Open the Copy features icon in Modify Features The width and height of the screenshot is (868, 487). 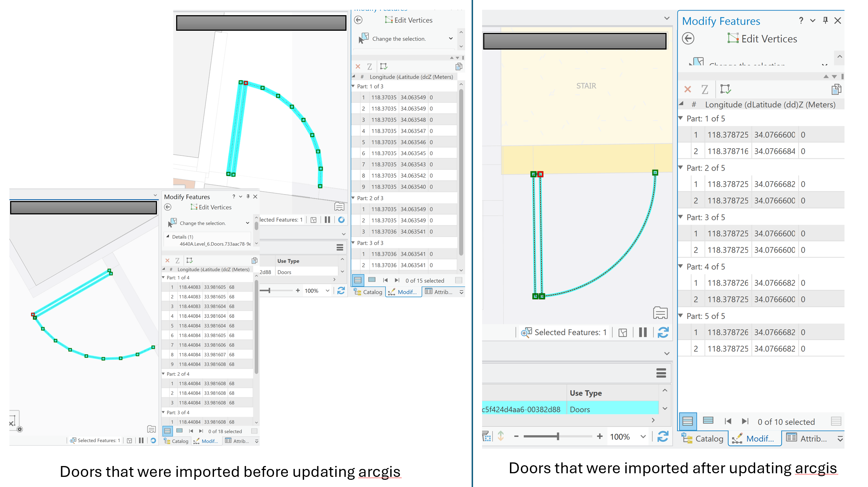click(x=837, y=89)
